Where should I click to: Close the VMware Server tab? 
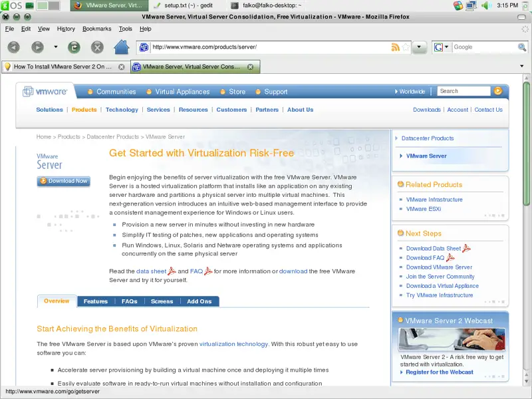(x=251, y=67)
